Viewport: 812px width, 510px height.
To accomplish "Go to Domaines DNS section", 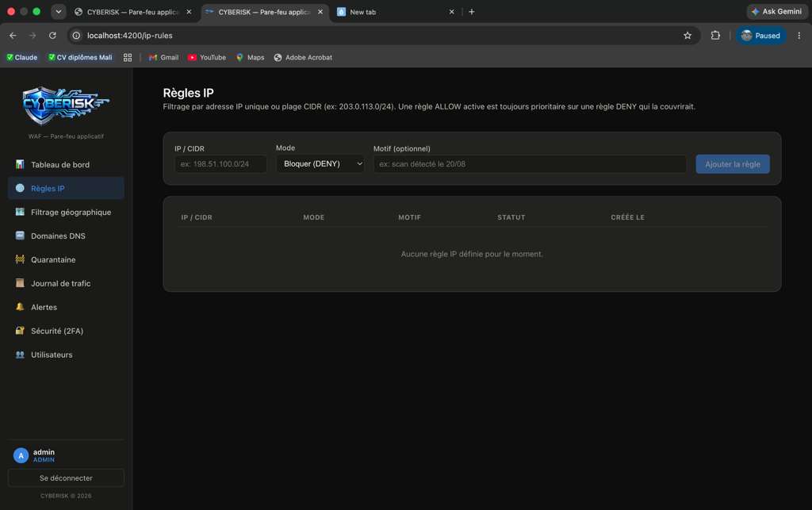I will [66, 236].
